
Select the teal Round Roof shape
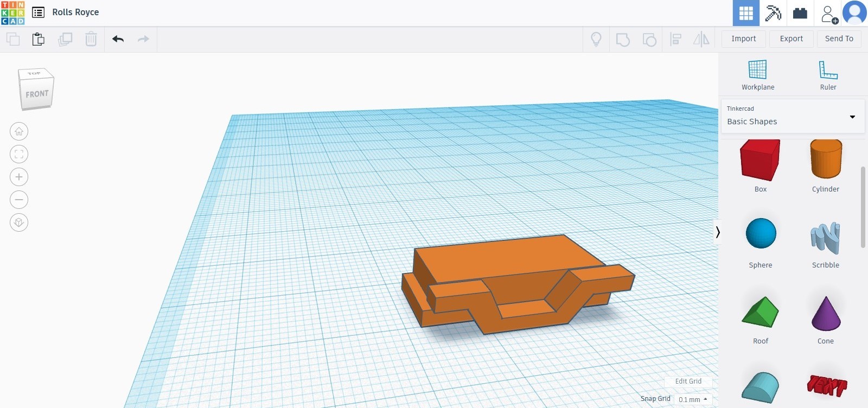(x=760, y=387)
